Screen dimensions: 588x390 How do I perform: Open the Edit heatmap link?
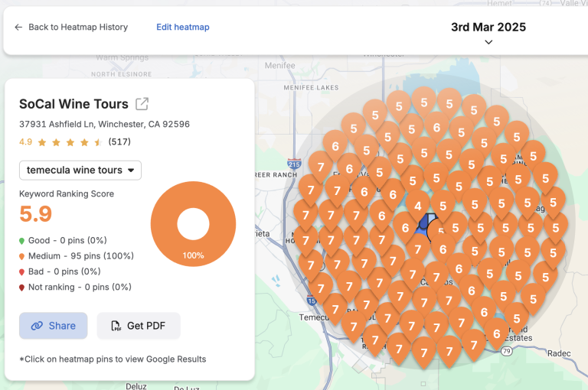pyautogui.click(x=182, y=28)
